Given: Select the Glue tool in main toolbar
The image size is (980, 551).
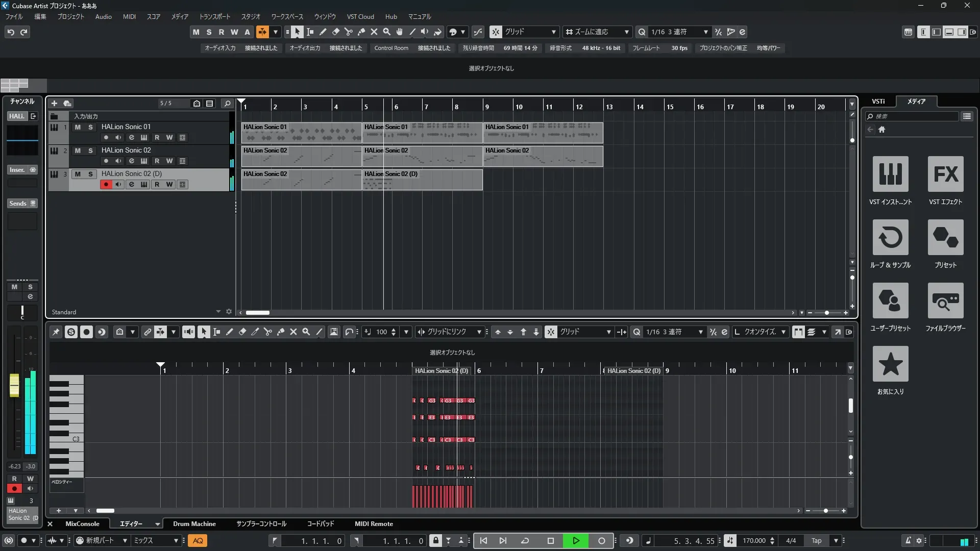Looking at the screenshot, I should pos(361,32).
